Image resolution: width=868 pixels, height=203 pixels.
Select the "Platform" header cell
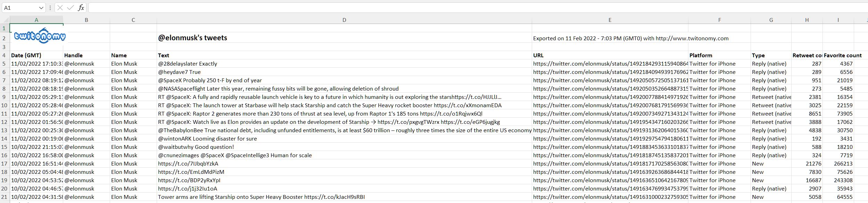coord(720,55)
